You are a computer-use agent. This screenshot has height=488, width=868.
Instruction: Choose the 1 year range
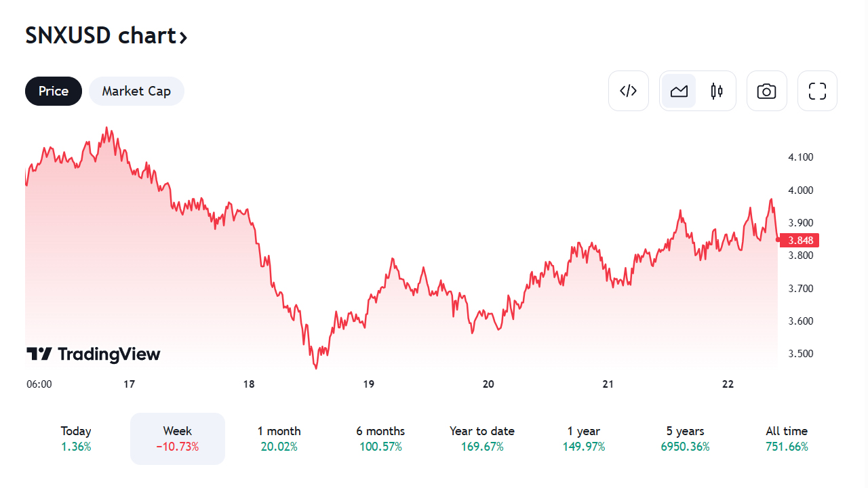click(584, 439)
